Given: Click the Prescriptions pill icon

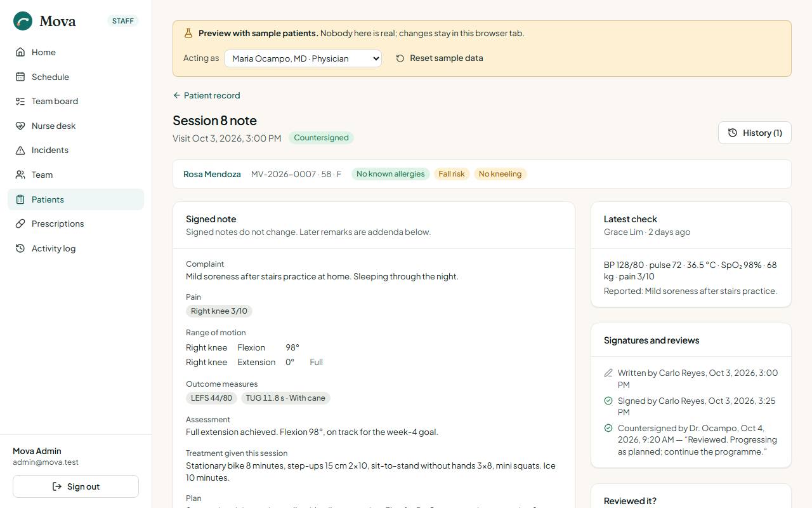Looking at the screenshot, I should pos(20,224).
